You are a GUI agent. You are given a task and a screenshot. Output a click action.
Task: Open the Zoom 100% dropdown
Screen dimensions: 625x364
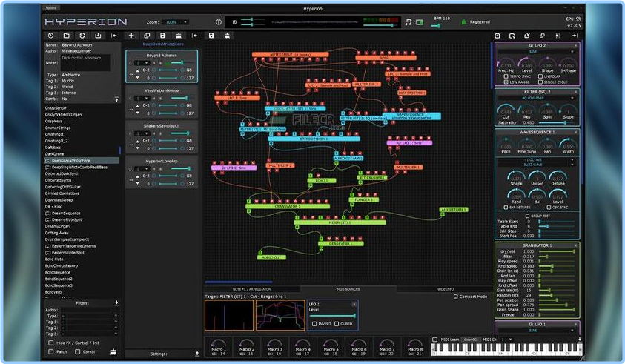pyautogui.click(x=176, y=22)
